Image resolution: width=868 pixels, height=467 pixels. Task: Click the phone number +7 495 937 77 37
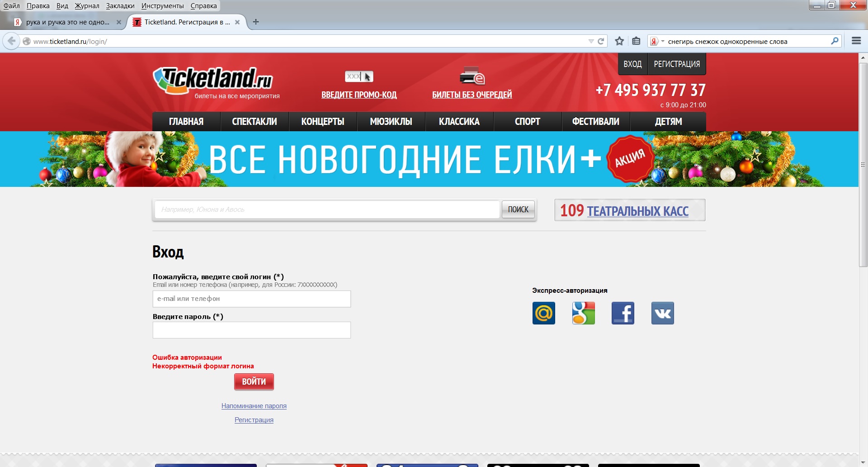[651, 90]
